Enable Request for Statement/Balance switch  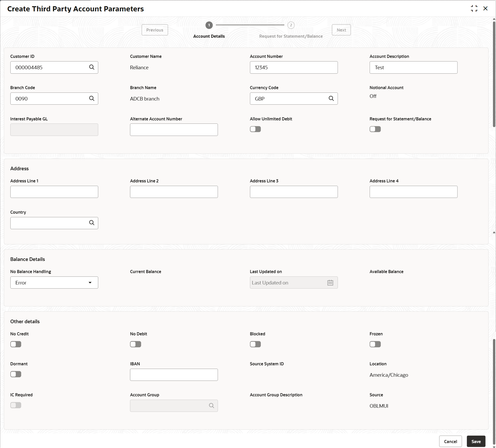pyautogui.click(x=375, y=129)
